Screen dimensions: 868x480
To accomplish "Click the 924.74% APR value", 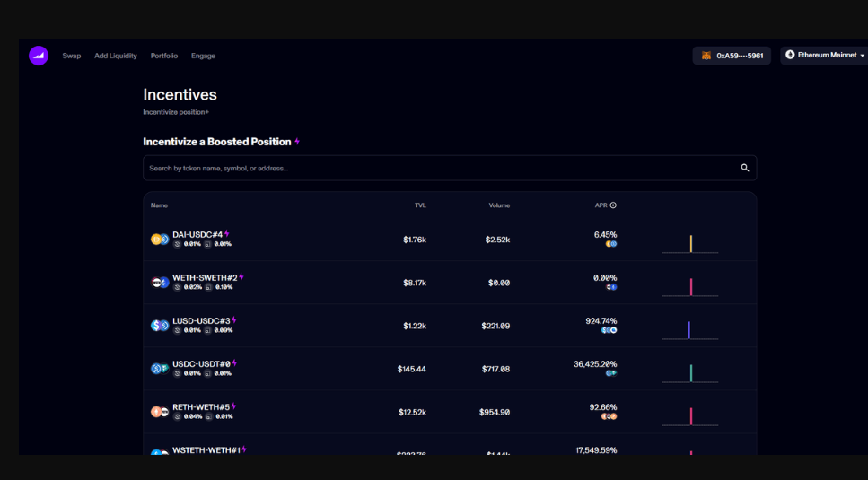I will tap(601, 320).
